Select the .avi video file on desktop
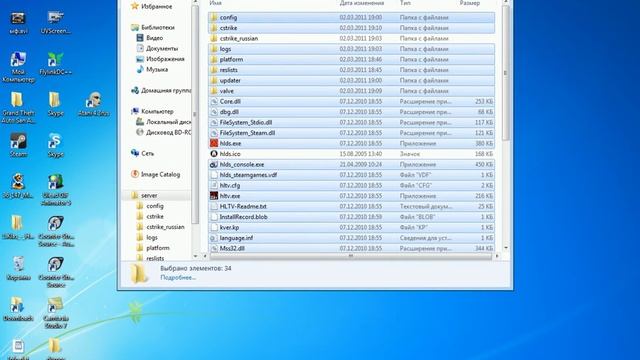 pyautogui.click(x=18, y=22)
